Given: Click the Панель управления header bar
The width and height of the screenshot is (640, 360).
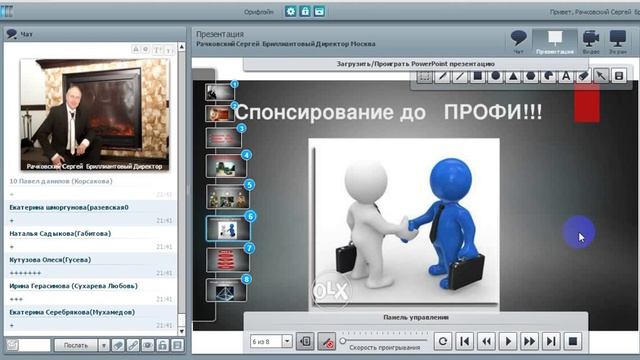Looking at the screenshot, I should click(x=416, y=318).
